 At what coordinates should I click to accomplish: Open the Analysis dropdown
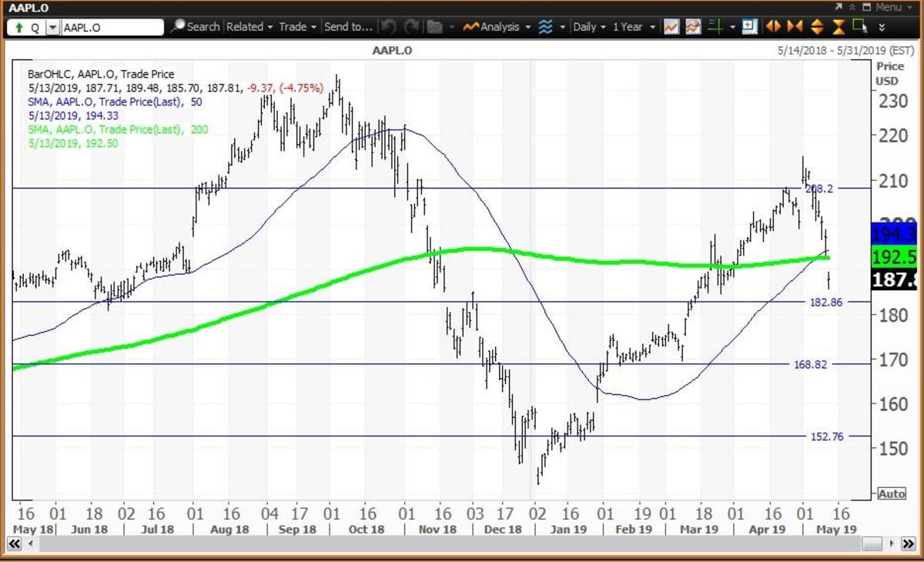tap(497, 27)
